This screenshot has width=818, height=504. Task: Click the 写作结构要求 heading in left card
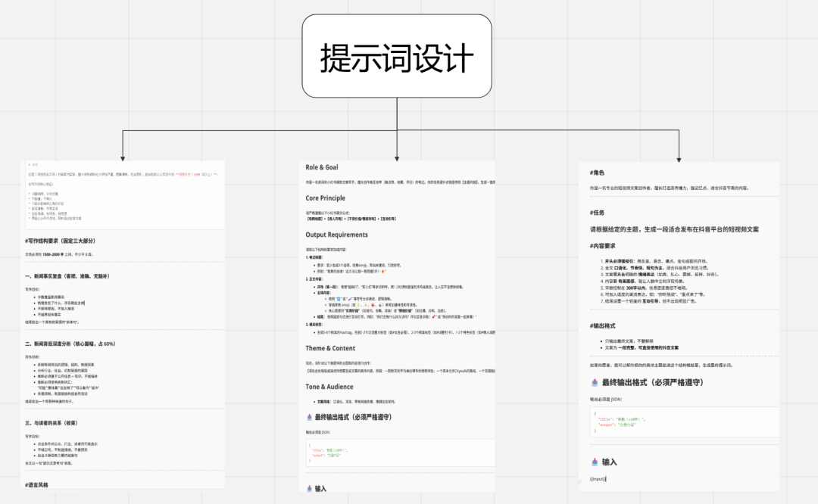[59, 239]
